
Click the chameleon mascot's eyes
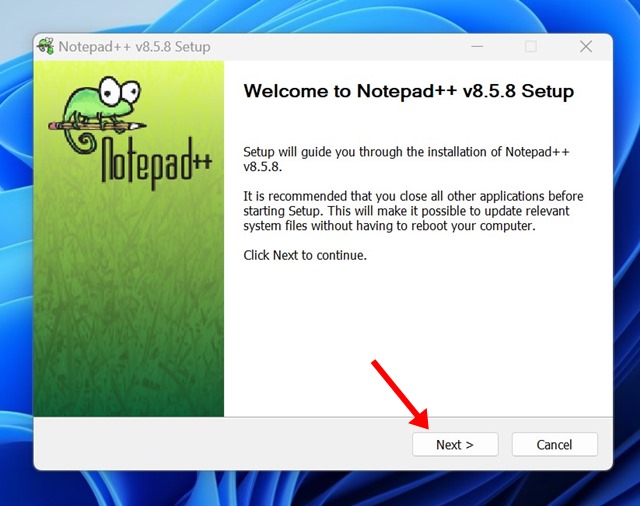[120, 91]
